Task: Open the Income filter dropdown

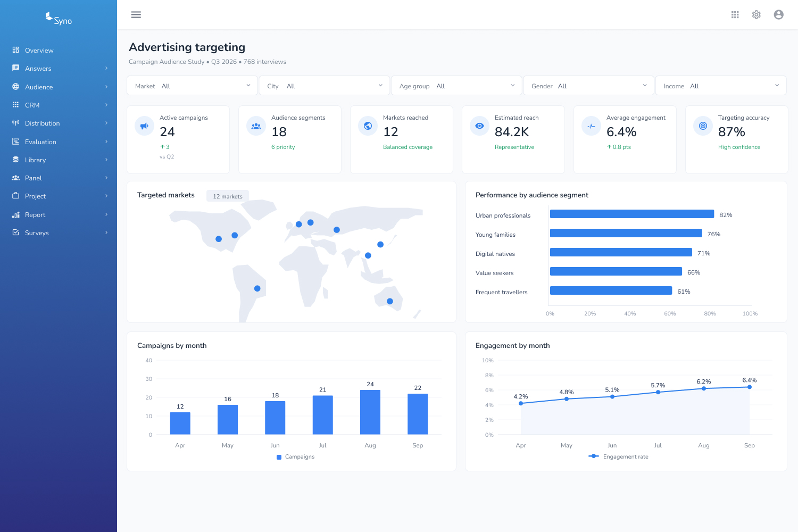Action: pos(721,86)
